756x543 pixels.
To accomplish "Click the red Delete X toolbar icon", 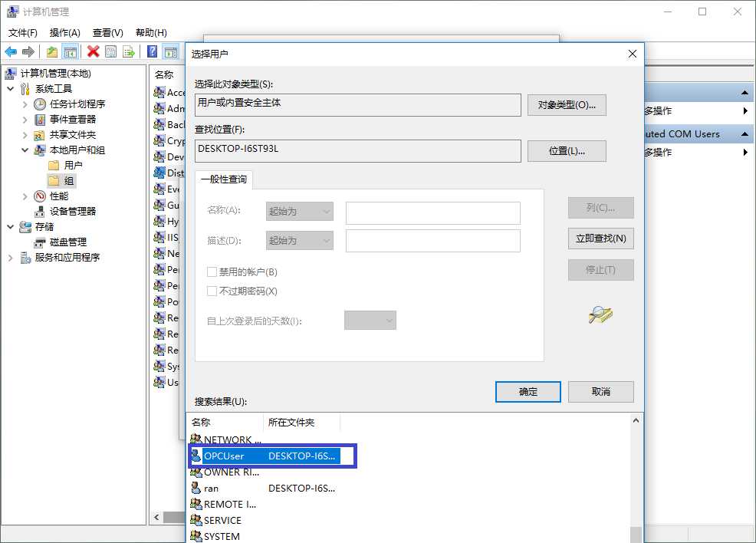I will [93, 51].
